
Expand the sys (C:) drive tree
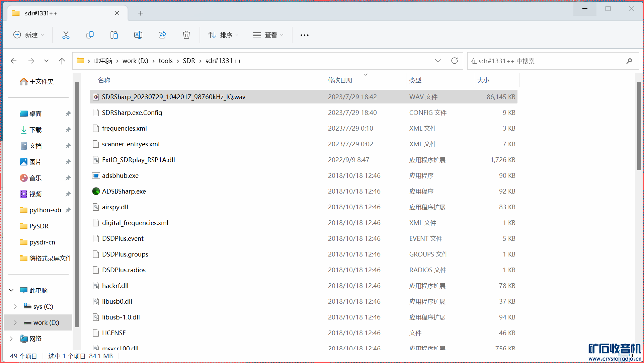coord(15,306)
